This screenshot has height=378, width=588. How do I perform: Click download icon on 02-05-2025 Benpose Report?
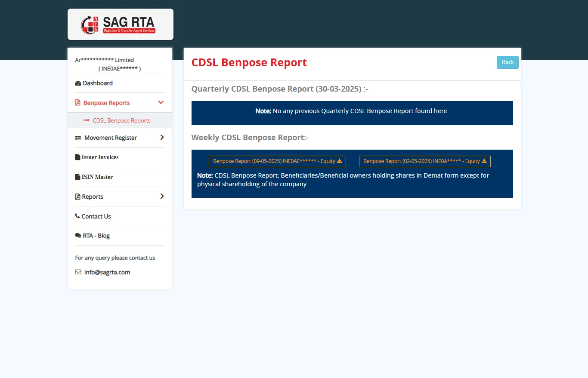(x=484, y=161)
